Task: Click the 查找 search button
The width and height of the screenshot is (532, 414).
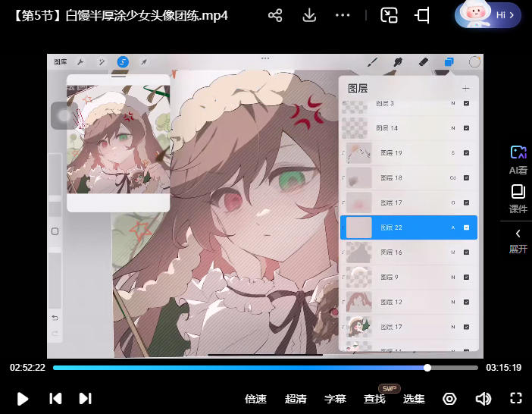Action: click(374, 399)
